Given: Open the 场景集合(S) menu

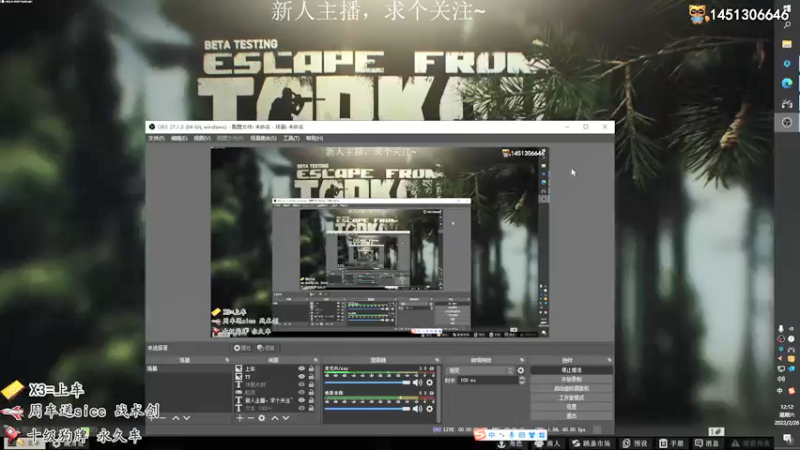Looking at the screenshot, I should click(263, 138).
